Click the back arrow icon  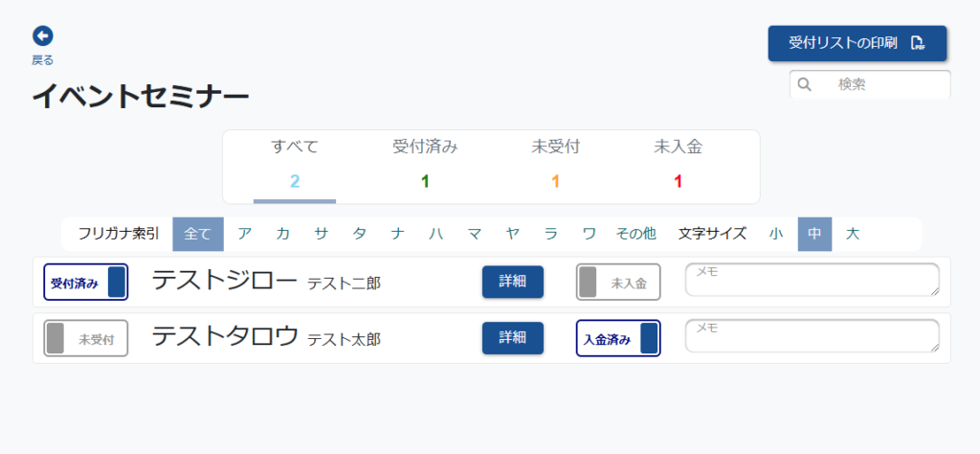42,36
